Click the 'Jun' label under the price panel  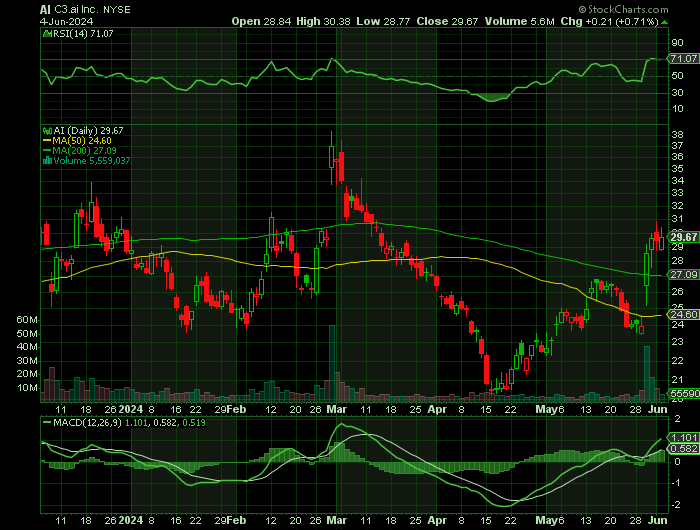(x=658, y=409)
